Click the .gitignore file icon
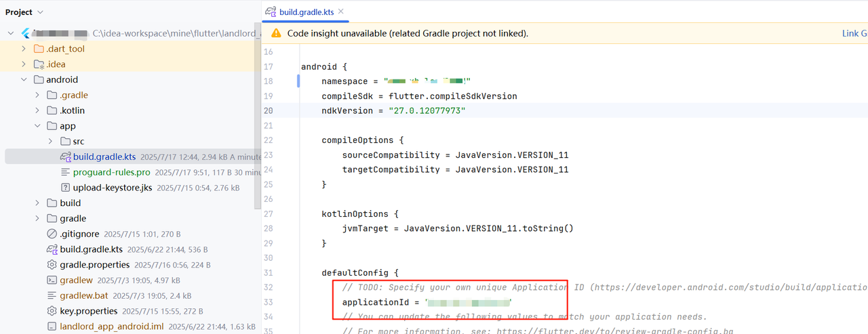The image size is (868, 334). (x=52, y=234)
